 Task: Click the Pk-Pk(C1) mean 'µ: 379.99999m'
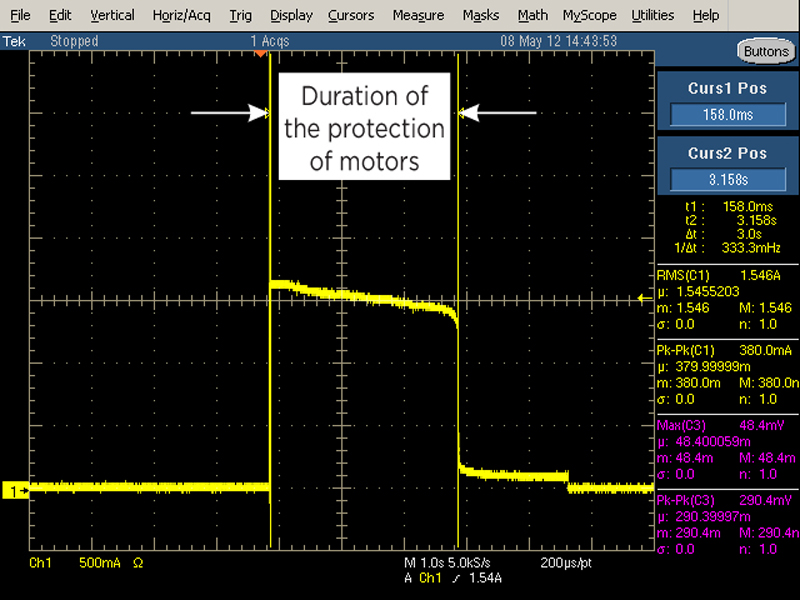(704, 366)
